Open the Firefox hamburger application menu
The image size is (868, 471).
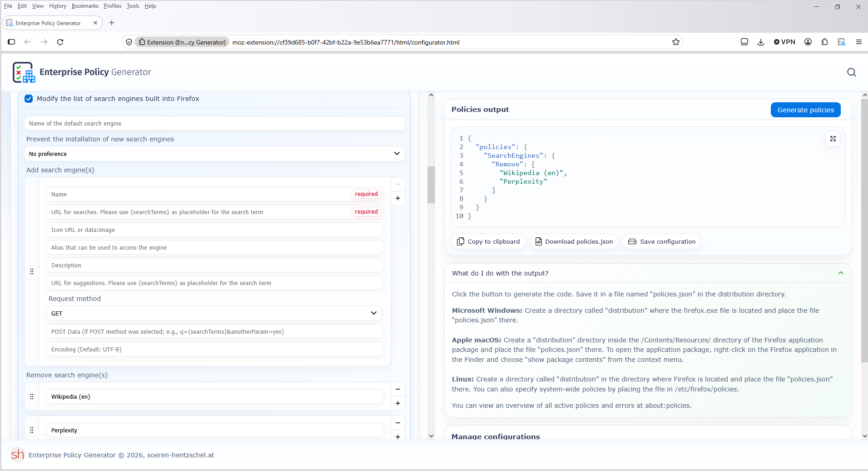click(x=858, y=42)
